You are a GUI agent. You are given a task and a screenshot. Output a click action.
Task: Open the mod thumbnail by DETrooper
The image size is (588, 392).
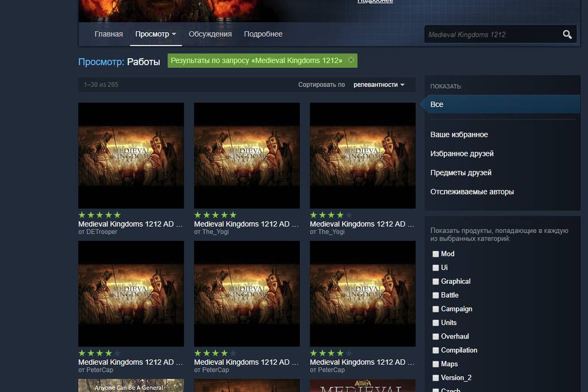coord(131,155)
